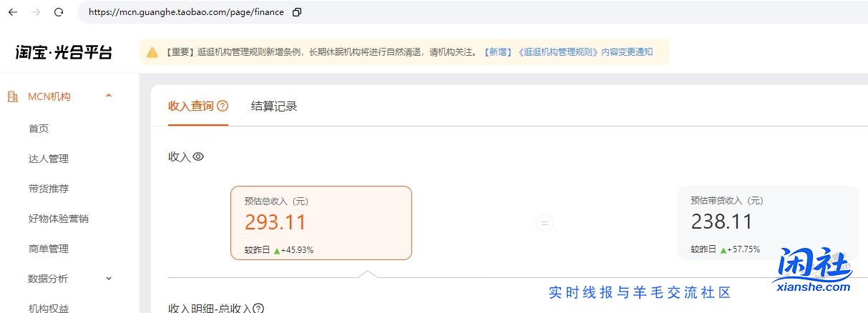Open 首页 in sidebar
Image resolution: width=868 pixels, height=313 pixels.
[x=39, y=129]
